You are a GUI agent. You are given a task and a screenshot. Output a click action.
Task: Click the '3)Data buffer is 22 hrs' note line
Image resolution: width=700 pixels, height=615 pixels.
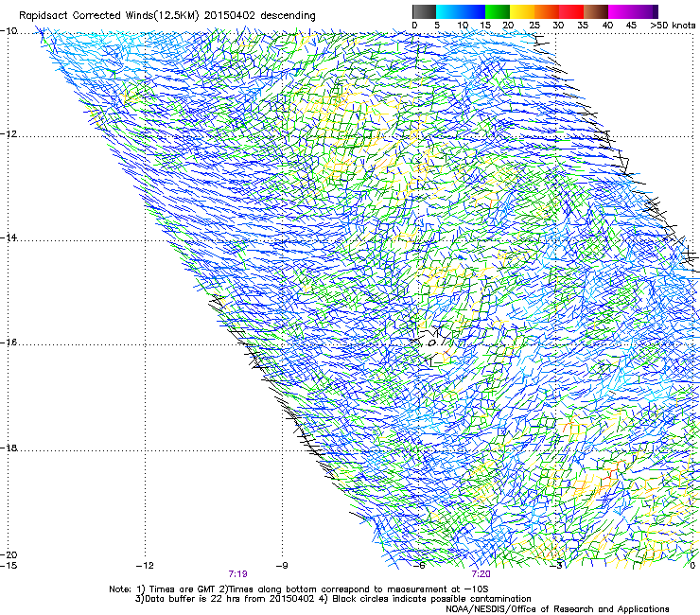pyautogui.click(x=333, y=599)
